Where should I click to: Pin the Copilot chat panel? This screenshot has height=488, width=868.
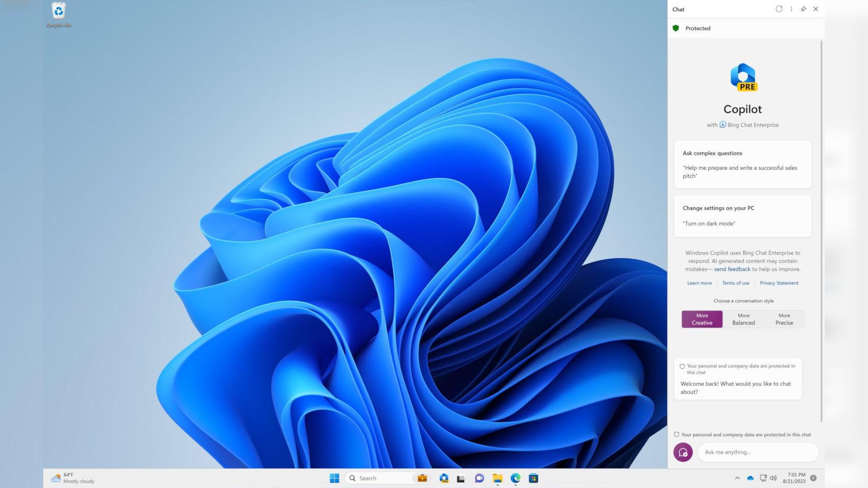coord(803,9)
